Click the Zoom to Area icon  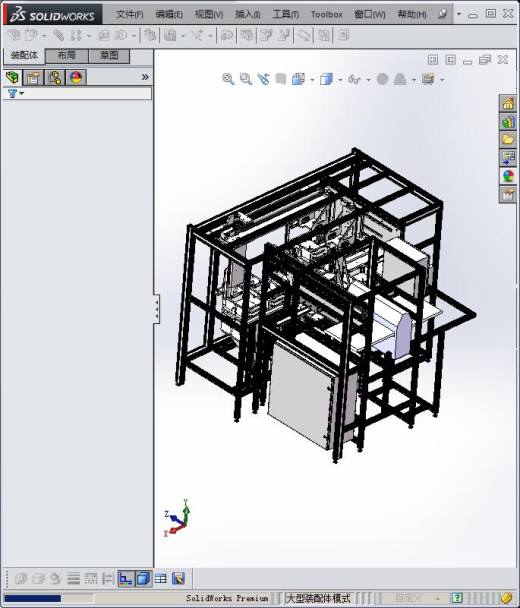pos(246,79)
